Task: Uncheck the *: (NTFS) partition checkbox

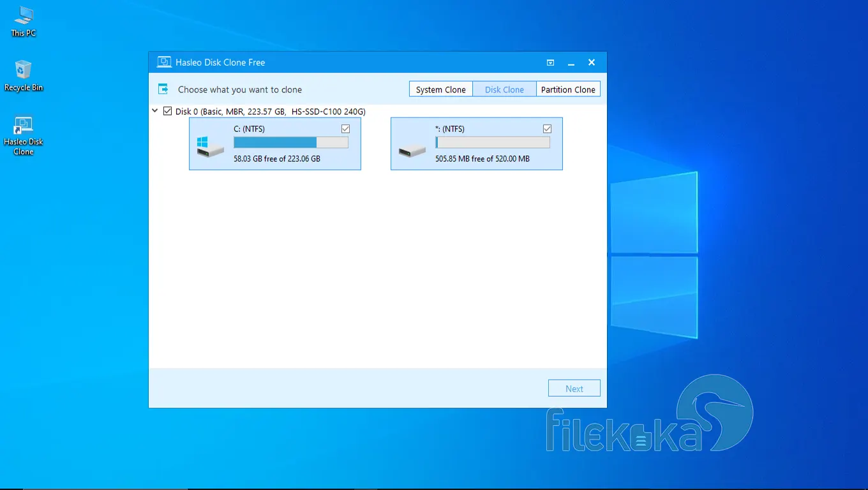Action: point(547,129)
